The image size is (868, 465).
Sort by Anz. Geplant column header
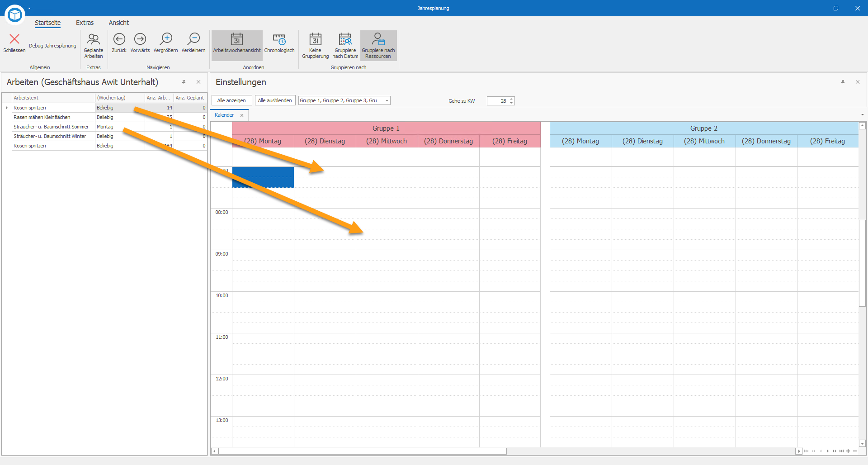pyautogui.click(x=190, y=98)
